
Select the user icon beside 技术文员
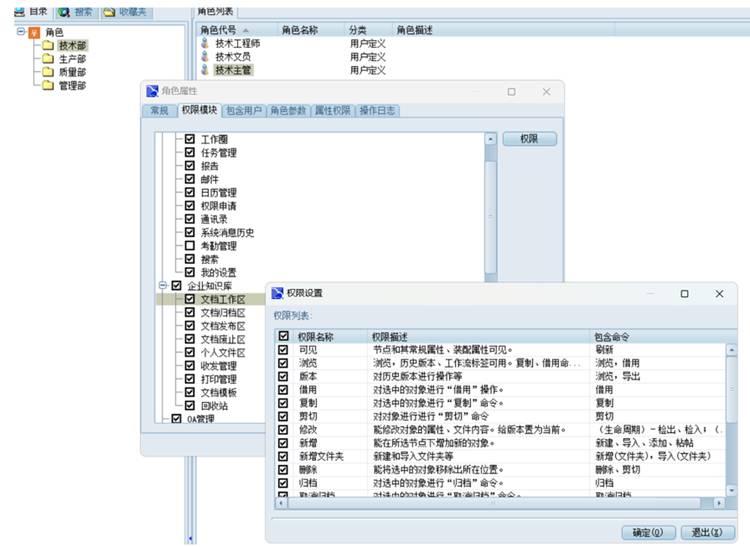coord(205,57)
